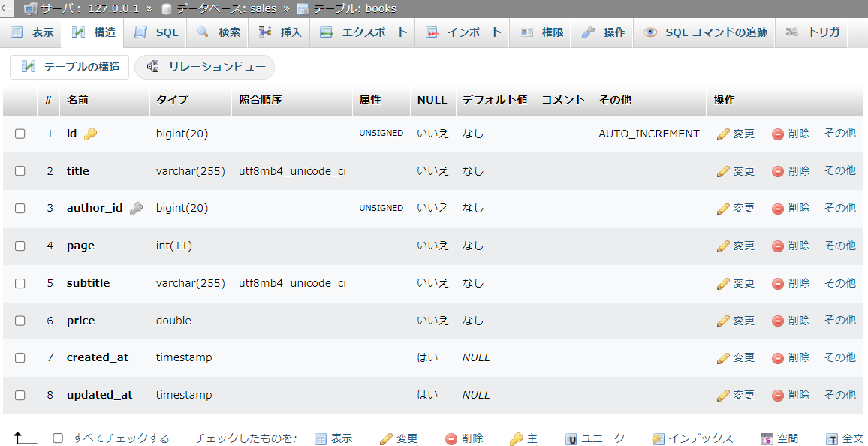Open the エクスポート (Export) tab
868x446 pixels.
click(x=363, y=32)
